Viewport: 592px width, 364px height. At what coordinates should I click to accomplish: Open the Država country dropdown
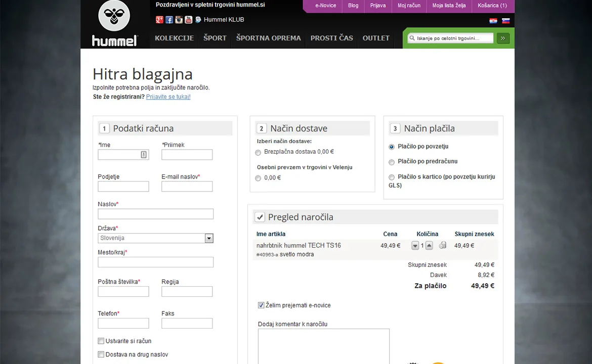coord(155,238)
